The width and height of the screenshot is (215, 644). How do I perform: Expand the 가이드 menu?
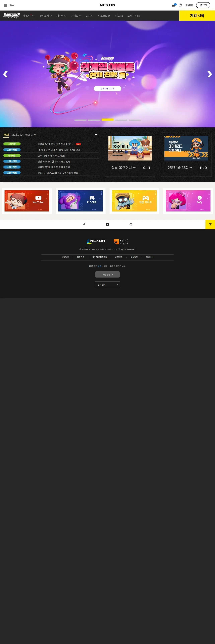(76, 16)
